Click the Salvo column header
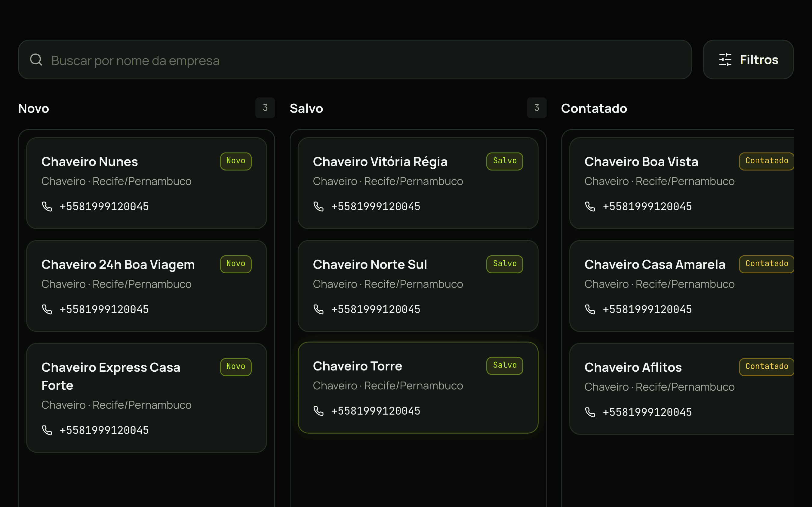This screenshot has height=507, width=812. [x=306, y=108]
